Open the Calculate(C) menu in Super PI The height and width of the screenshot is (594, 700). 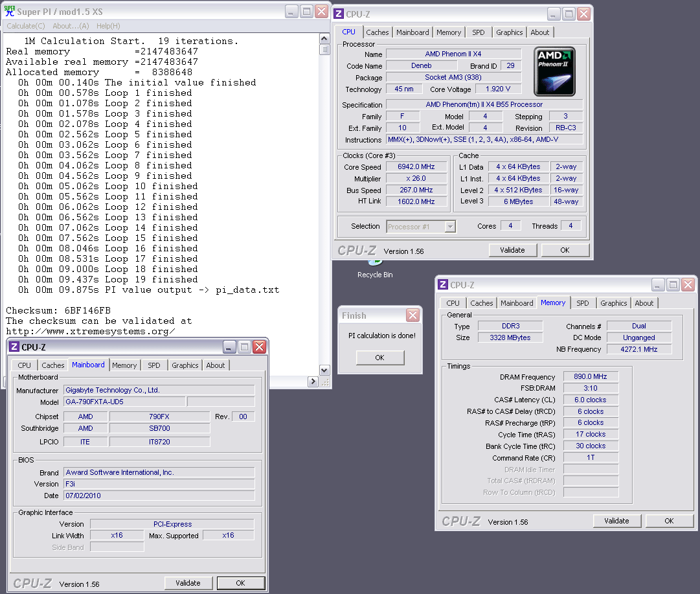[x=26, y=26]
